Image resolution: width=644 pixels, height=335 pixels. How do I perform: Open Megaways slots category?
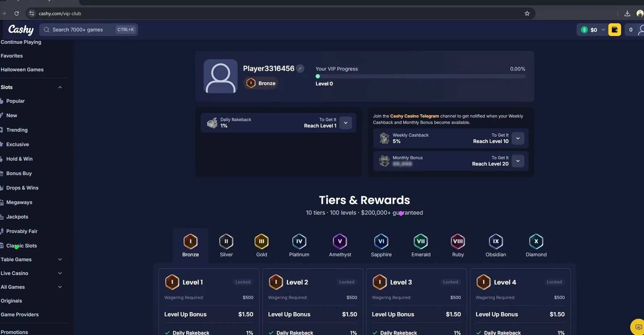coord(19,203)
